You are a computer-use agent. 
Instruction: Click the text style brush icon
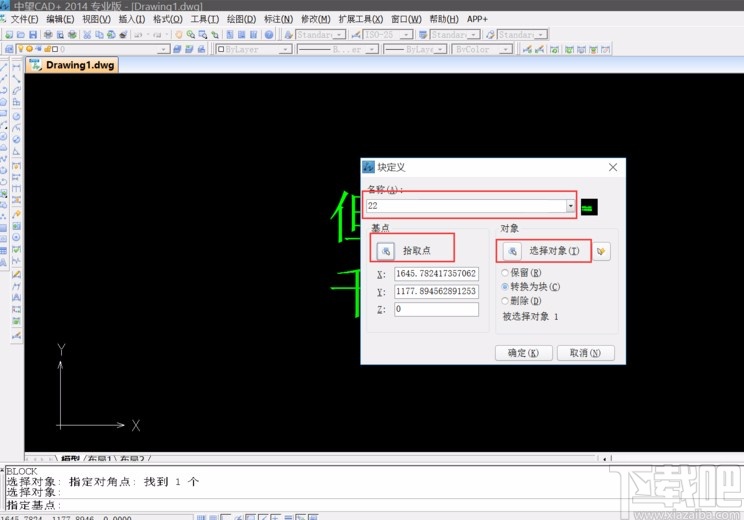point(288,35)
